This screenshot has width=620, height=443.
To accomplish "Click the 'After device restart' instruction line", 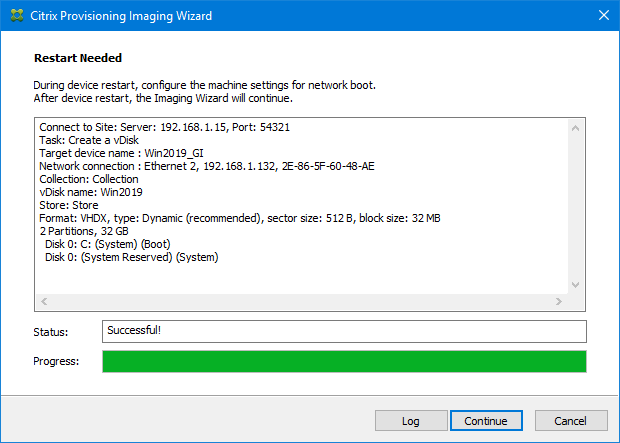I will tap(163, 98).
